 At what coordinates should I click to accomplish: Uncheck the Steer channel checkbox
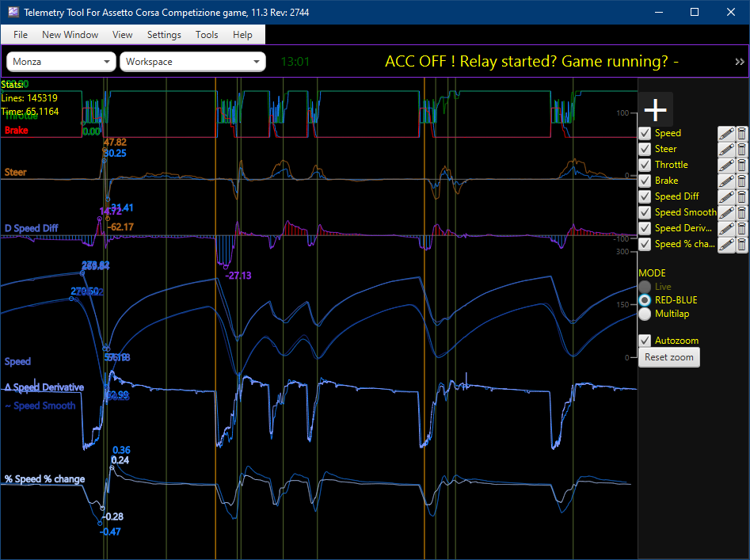coord(645,149)
